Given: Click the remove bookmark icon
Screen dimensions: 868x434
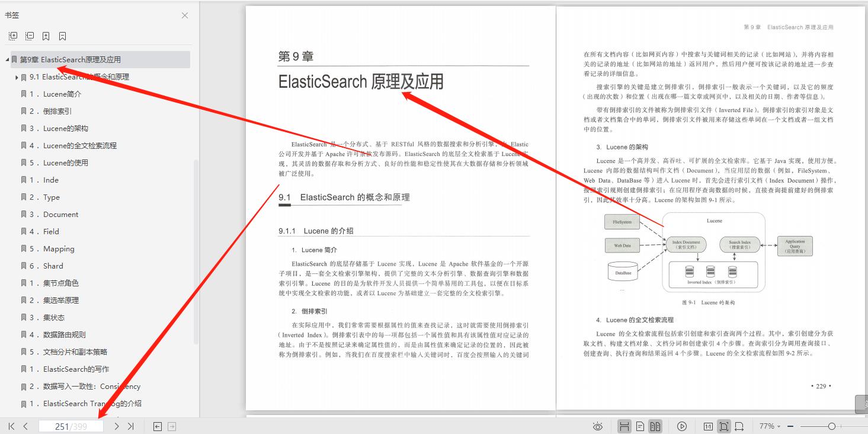Looking at the screenshot, I should point(62,36).
